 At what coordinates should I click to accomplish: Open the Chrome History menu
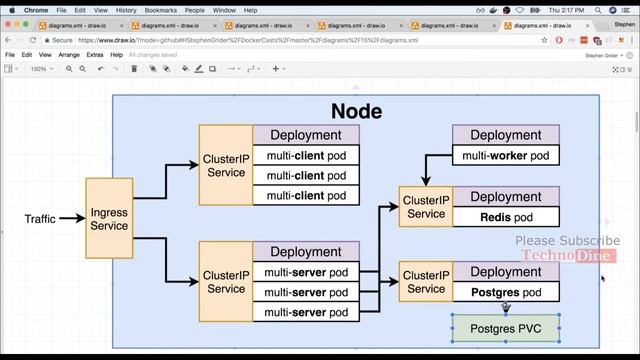coord(126,10)
